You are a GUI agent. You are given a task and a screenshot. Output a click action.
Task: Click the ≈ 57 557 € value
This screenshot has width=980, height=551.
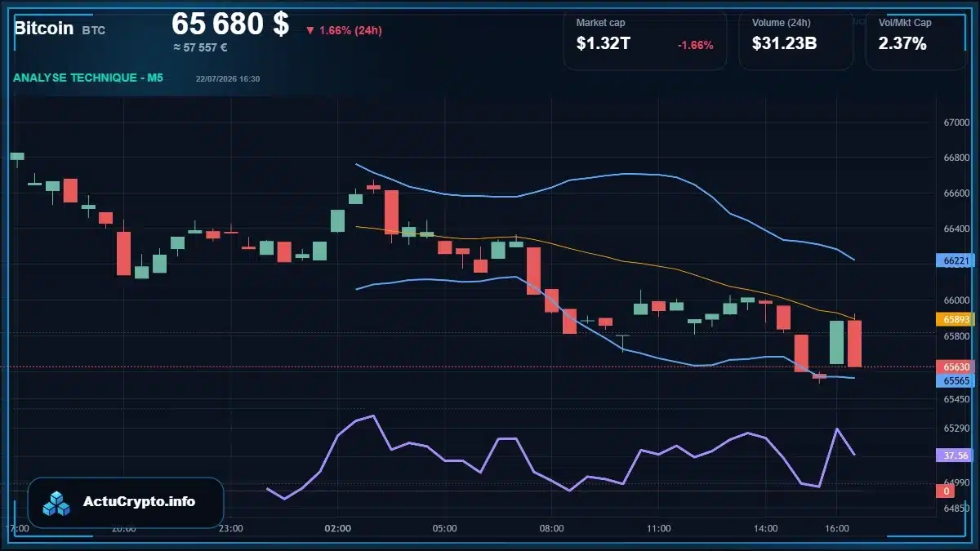click(x=200, y=47)
